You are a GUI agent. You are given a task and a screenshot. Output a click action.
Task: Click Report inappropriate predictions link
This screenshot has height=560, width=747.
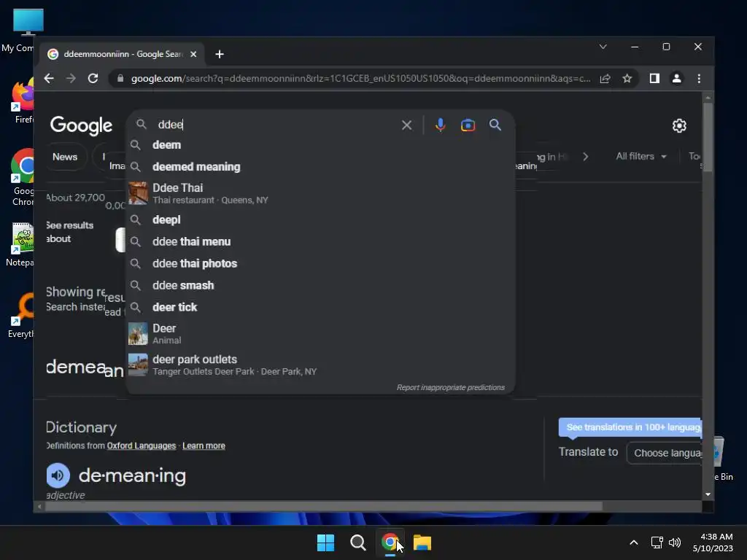click(x=451, y=387)
